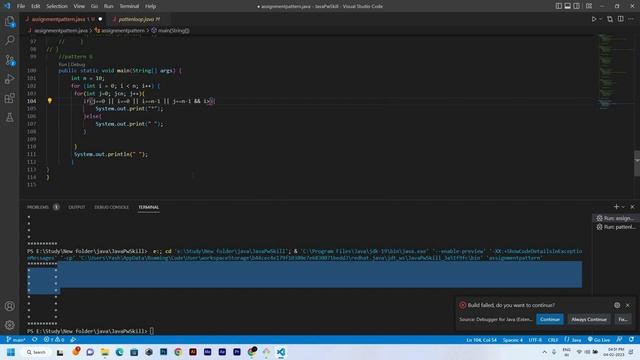Toggle Primary Side Bar layout button
Image resolution: width=640 pixels, height=360 pixels.
click(558, 6)
